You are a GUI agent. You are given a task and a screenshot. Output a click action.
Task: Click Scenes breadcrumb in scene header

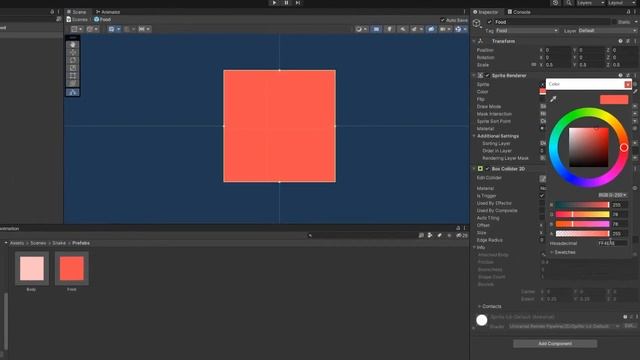(79, 20)
